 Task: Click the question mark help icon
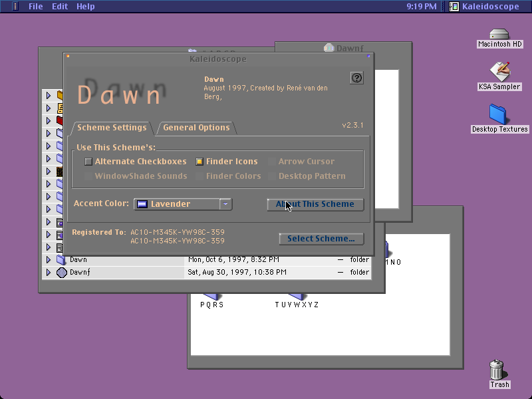point(356,78)
